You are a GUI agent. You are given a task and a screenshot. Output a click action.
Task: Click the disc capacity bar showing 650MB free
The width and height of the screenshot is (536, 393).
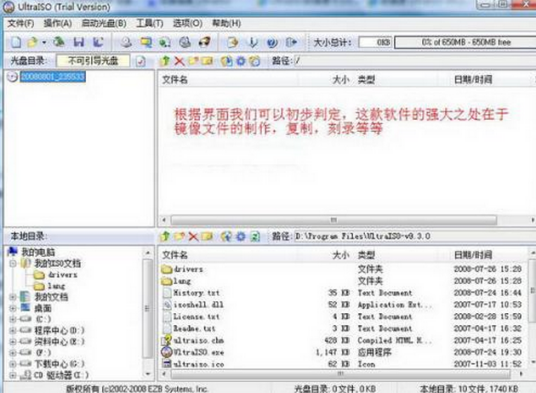point(465,42)
